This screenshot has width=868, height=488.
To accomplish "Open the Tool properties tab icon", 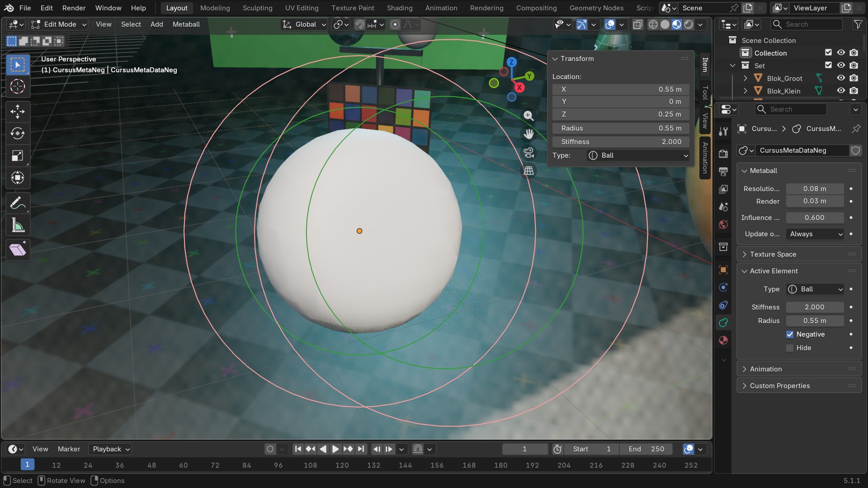I will (x=723, y=131).
